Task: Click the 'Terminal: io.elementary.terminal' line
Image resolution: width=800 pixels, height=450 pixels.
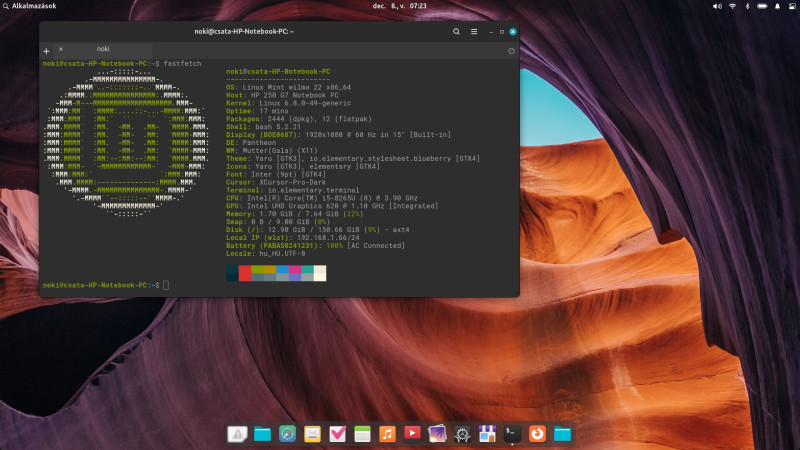Action: pyautogui.click(x=292, y=190)
